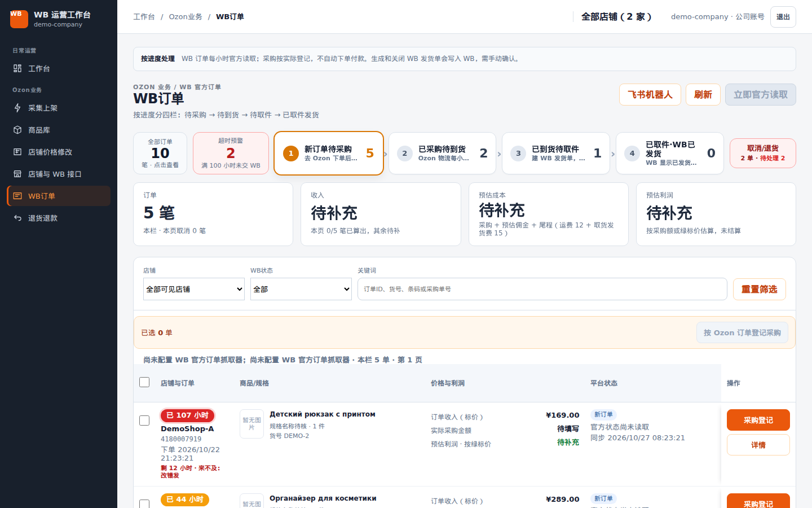Open the 全部可见店铺 store dropdown
Screen dimensions: 812x508
click(x=194, y=289)
